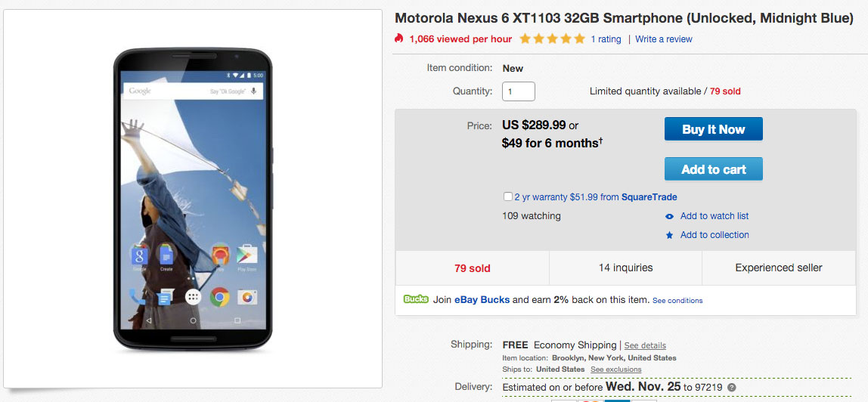Tick the 2 yr SquareTrade warranty checkbox
This screenshot has height=402, width=868.
(508, 197)
